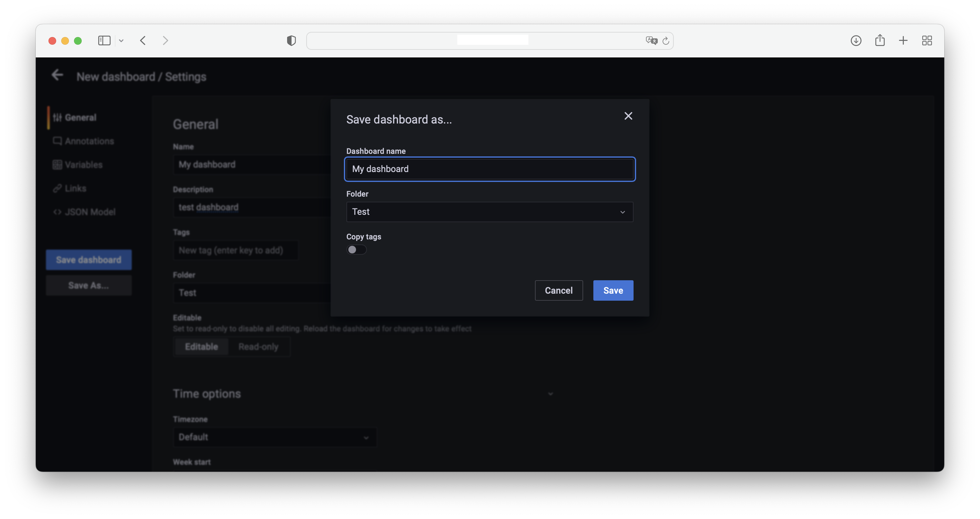Click the Editable description help text
980x519 pixels.
[322, 329]
